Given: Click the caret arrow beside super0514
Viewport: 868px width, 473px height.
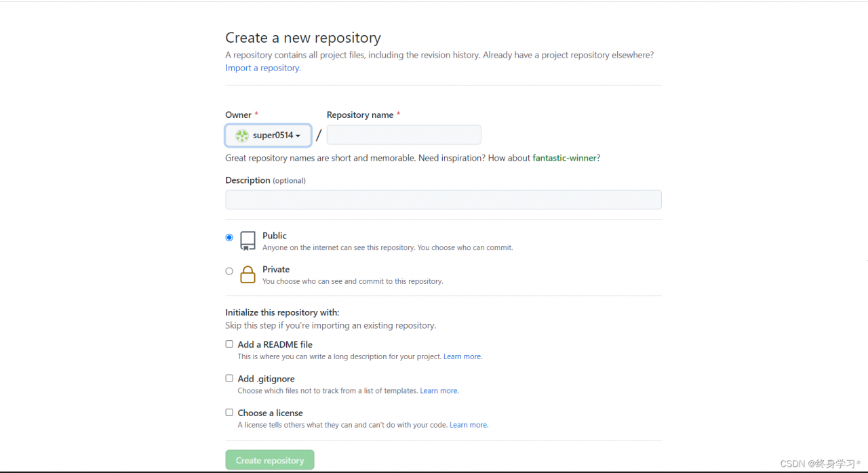Looking at the screenshot, I should 298,136.
